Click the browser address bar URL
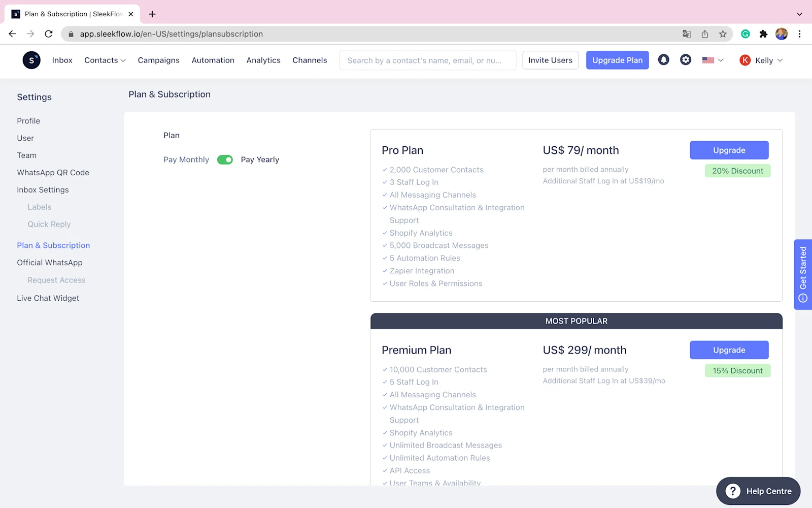 [x=172, y=34]
